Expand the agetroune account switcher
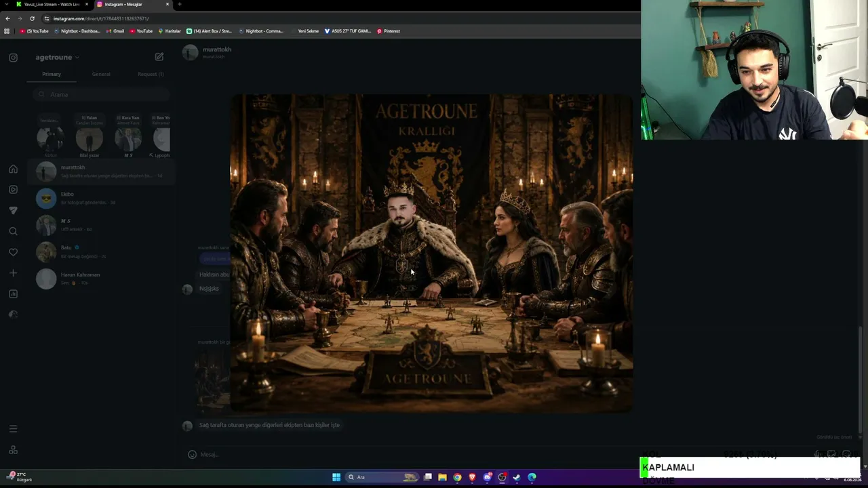This screenshot has height=488, width=868. coord(58,58)
